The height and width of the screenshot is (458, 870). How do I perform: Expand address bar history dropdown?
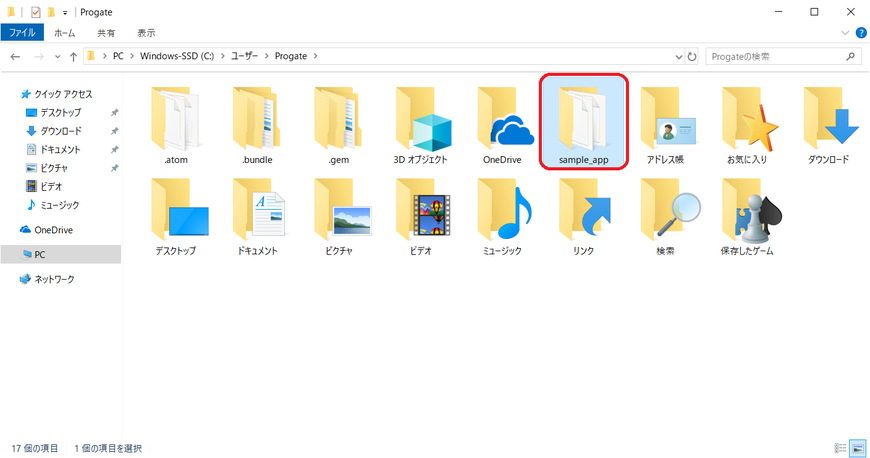tap(679, 57)
